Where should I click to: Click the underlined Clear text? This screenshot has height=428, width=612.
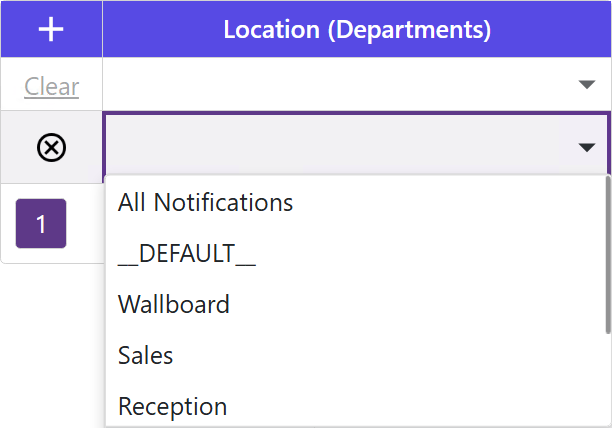pyautogui.click(x=51, y=86)
